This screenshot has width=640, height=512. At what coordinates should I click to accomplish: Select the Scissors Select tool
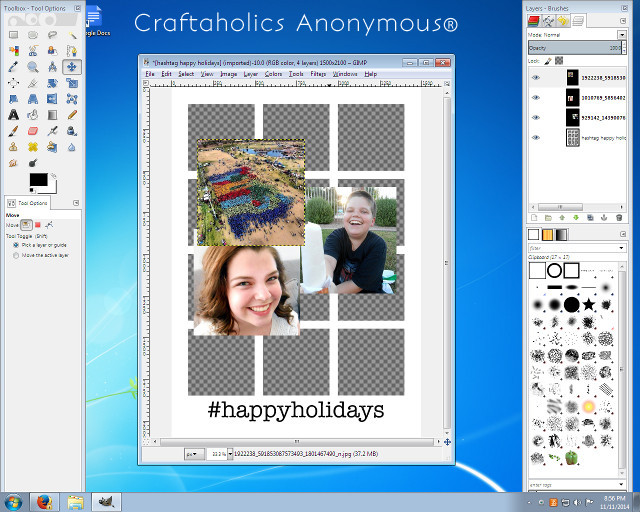[x=33, y=51]
